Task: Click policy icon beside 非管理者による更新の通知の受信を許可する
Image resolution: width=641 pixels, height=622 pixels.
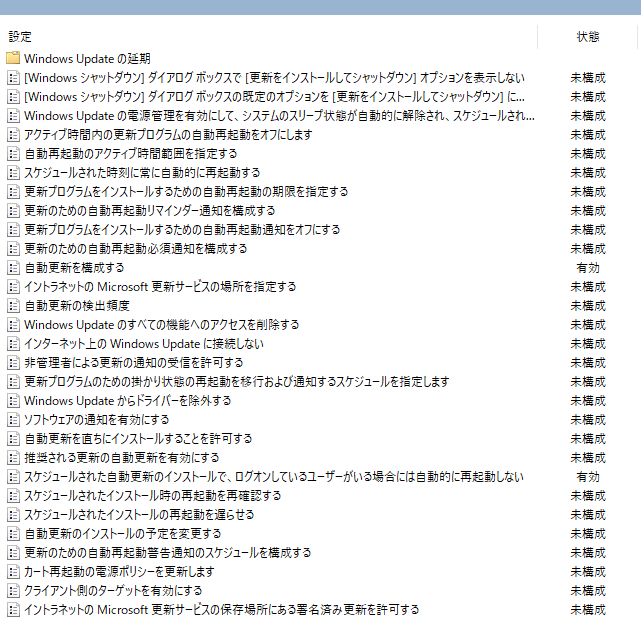Action: click(x=13, y=362)
